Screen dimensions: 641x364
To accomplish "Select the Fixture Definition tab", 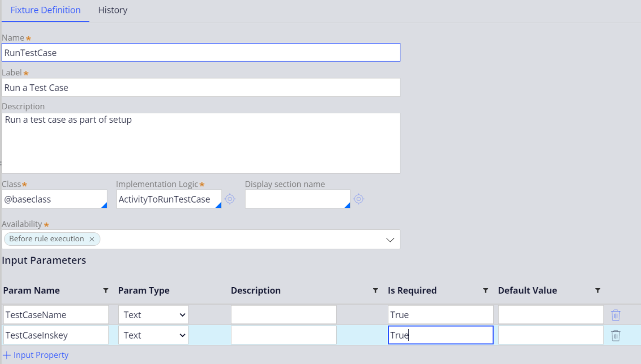I will [x=46, y=10].
